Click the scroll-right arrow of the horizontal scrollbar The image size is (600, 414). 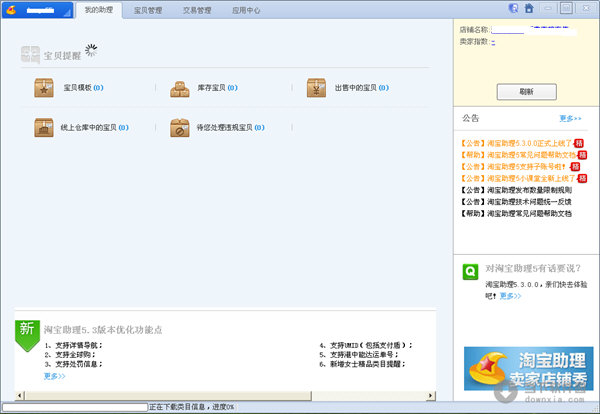click(x=431, y=395)
